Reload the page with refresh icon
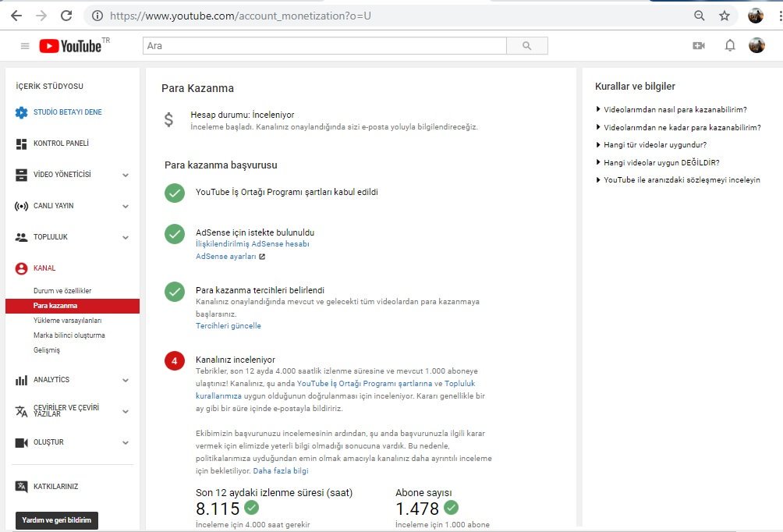This screenshot has width=783, height=532. 66,16
